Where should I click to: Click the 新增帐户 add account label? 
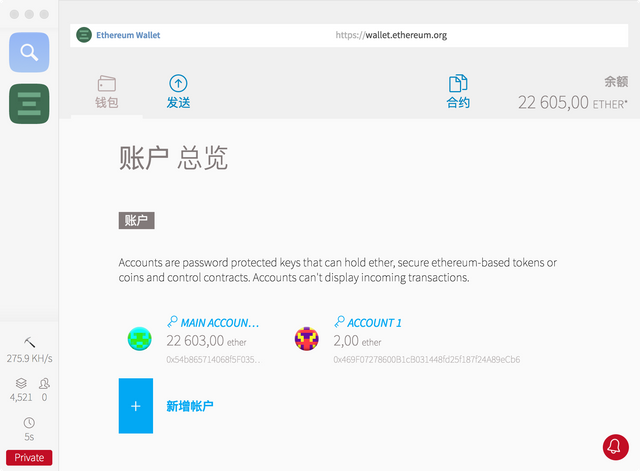[x=190, y=406]
